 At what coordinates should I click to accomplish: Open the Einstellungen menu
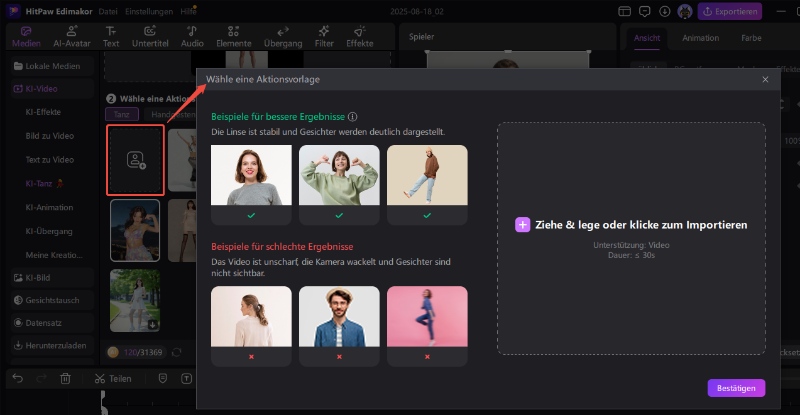pyautogui.click(x=149, y=11)
